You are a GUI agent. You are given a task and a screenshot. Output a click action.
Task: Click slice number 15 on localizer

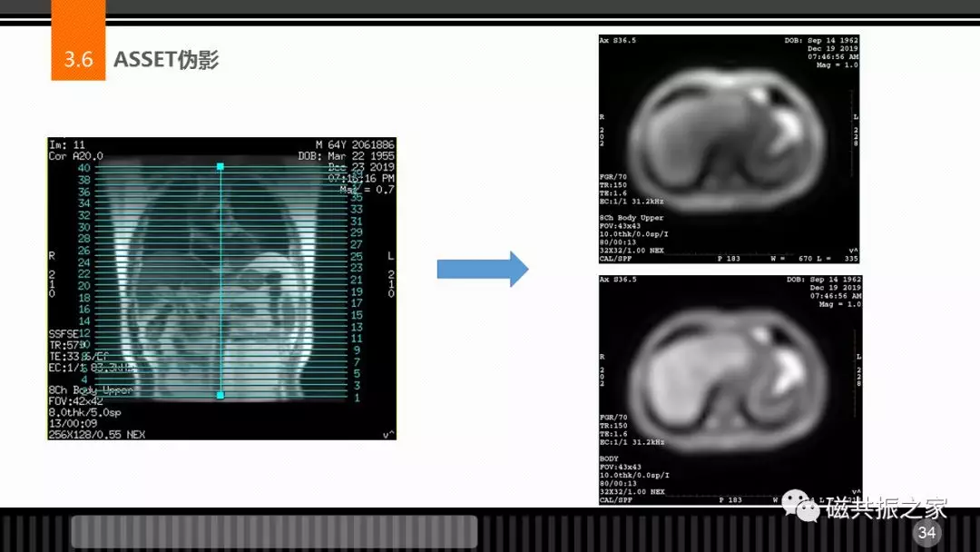pos(357,315)
